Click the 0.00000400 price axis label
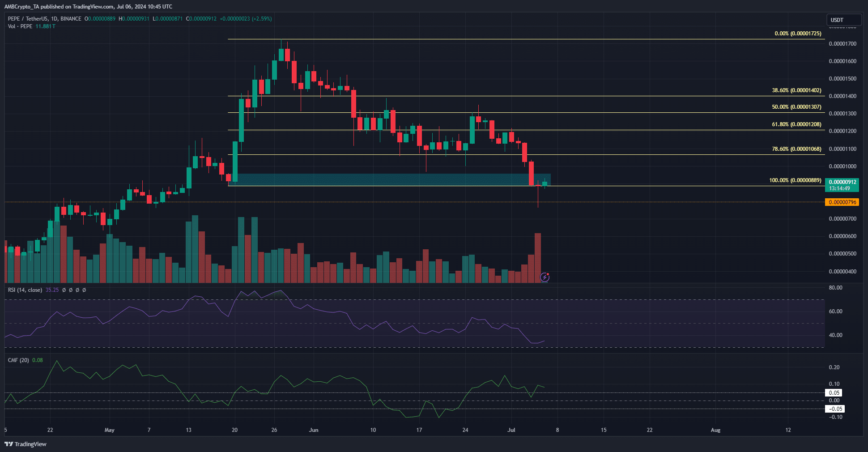This screenshot has width=868, height=452. pos(842,272)
